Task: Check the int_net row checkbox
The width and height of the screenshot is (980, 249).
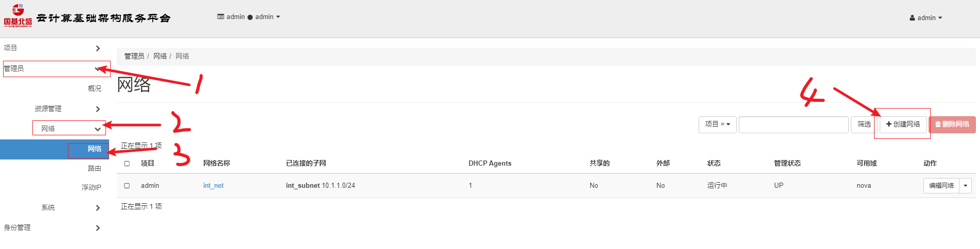Action: [x=127, y=186]
